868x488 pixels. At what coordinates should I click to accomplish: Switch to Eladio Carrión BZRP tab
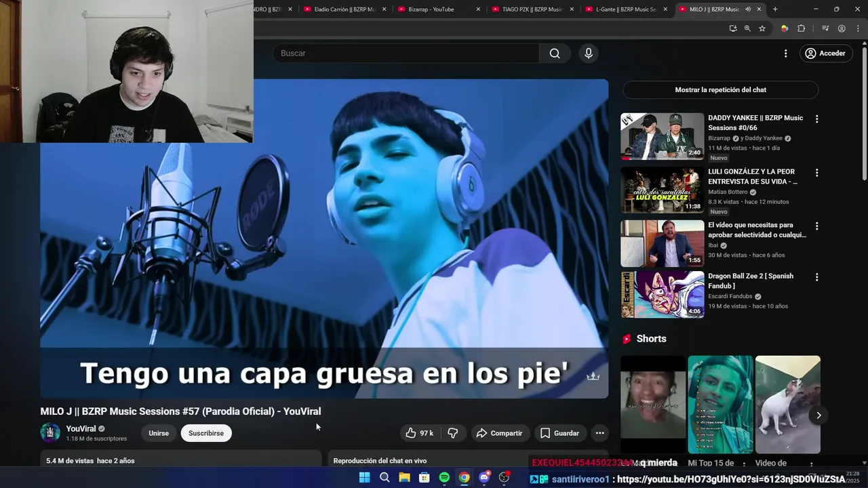[343, 9]
